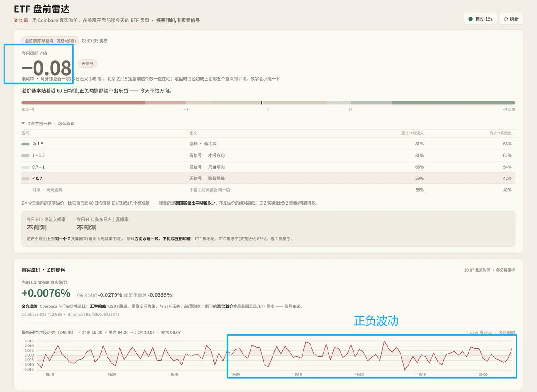Click the swatch beside 1 – 1.5
537x392 pixels.
(x=26, y=156)
